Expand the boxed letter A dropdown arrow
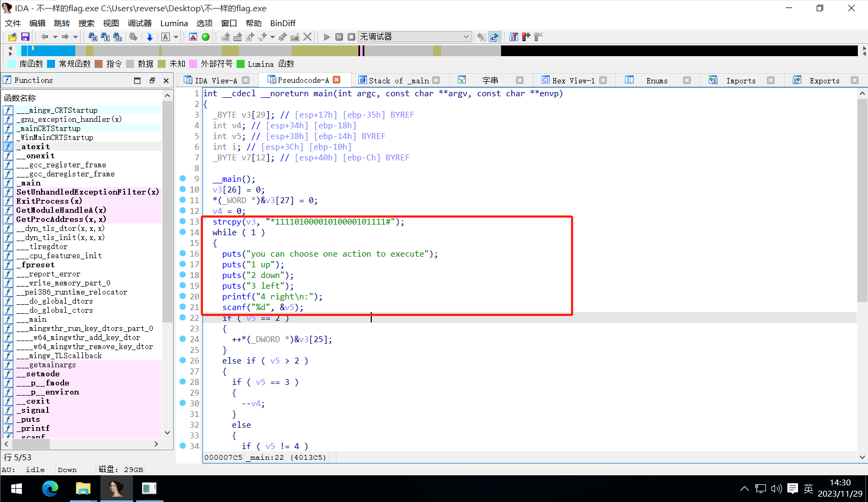This screenshot has height=502, width=868. tap(176, 37)
